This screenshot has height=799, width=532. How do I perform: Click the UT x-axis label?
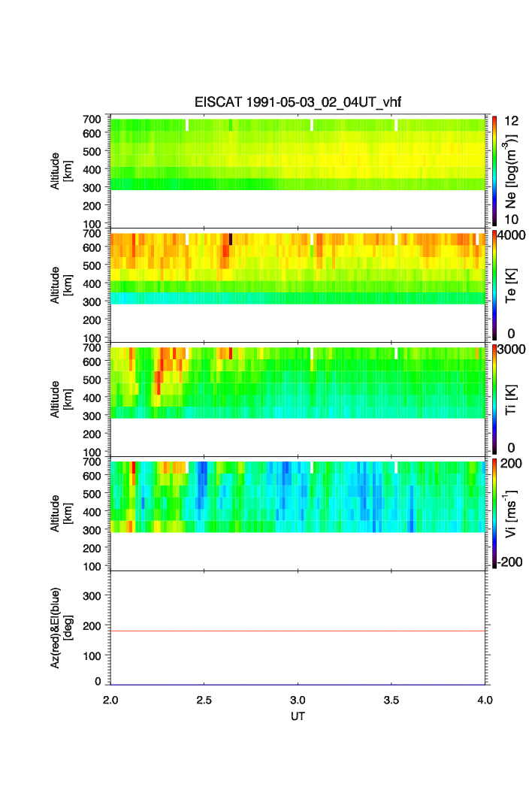(x=298, y=716)
